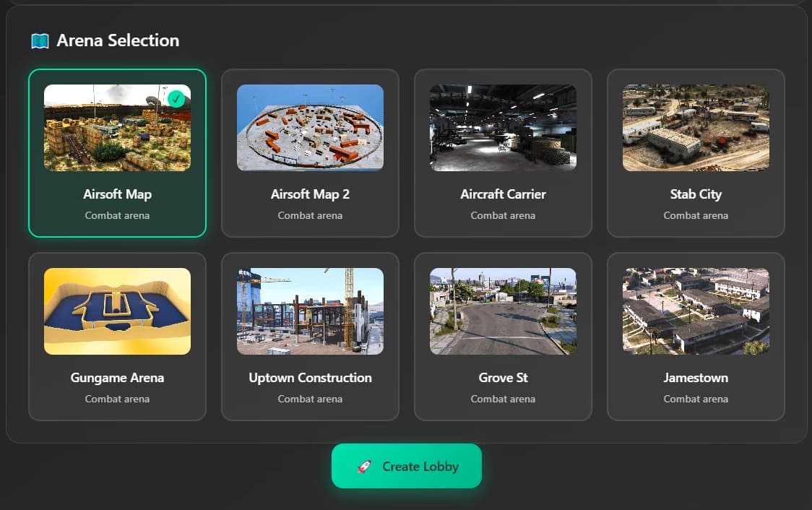Choose the Uptown Construction title

click(x=310, y=378)
